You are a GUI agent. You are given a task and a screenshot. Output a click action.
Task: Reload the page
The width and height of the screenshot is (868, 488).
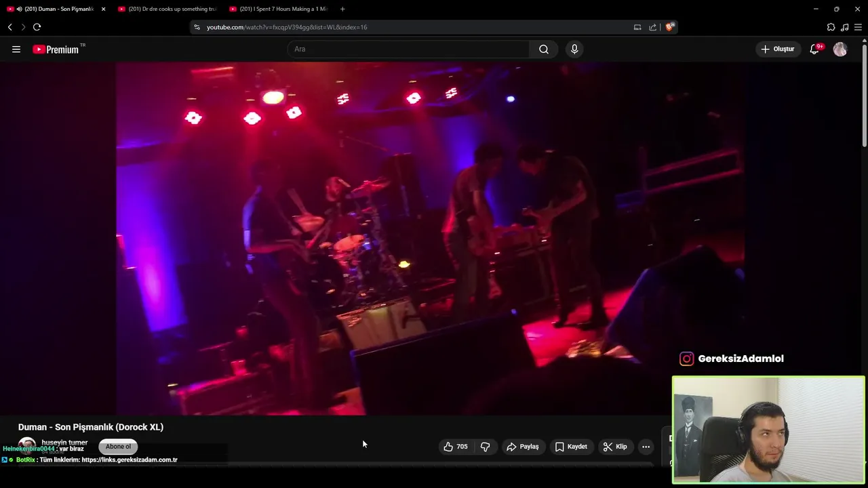pos(37,27)
